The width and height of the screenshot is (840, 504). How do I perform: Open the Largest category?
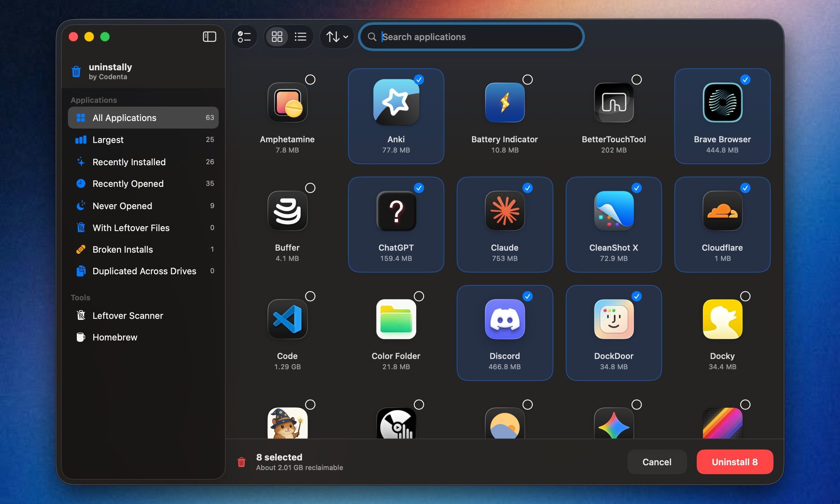[143, 140]
